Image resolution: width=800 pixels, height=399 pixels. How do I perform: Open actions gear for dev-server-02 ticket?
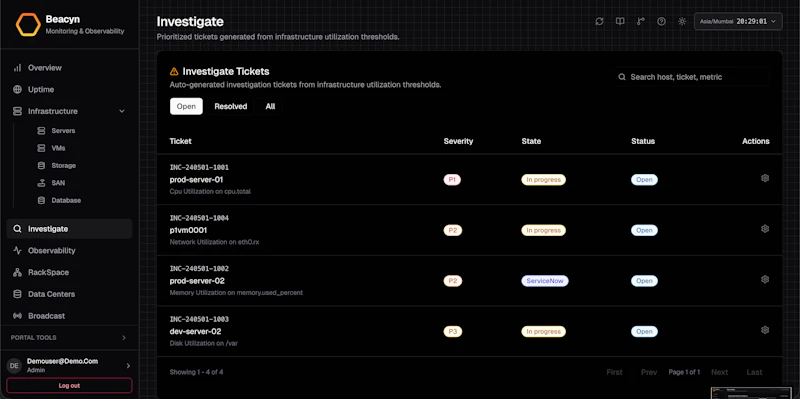click(765, 330)
